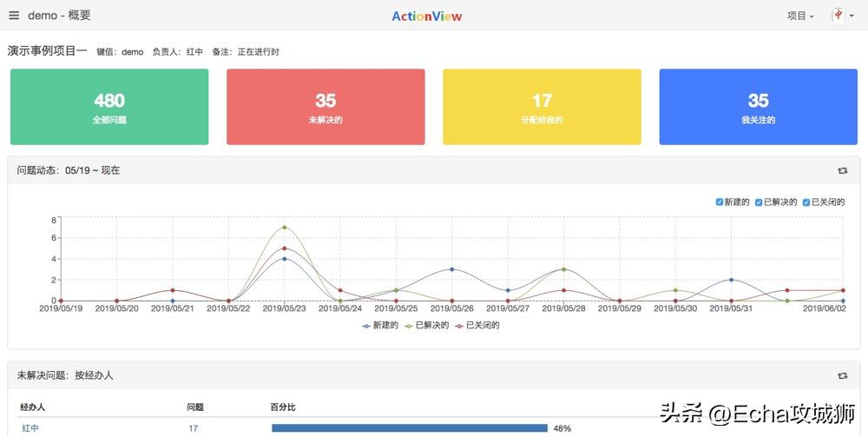Click the 2019/05/23 axis label
Screen dimensions: 868x437
coord(285,308)
